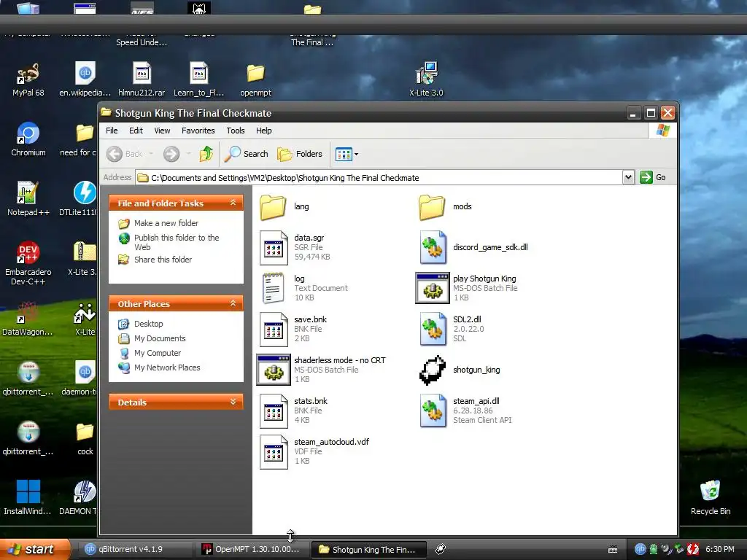Click the Start button

[x=34, y=550]
